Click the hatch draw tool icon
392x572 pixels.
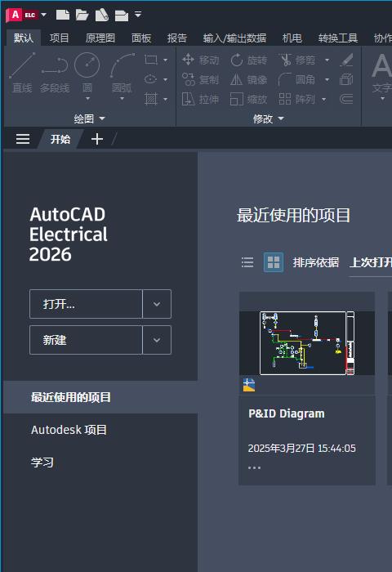tap(151, 99)
